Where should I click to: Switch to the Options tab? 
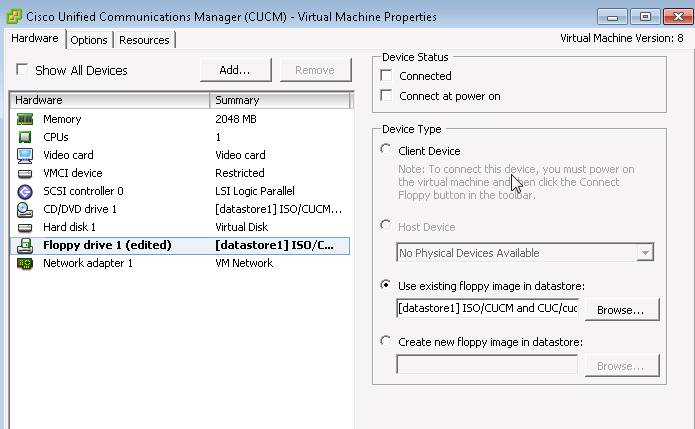click(x=89, y=40)
